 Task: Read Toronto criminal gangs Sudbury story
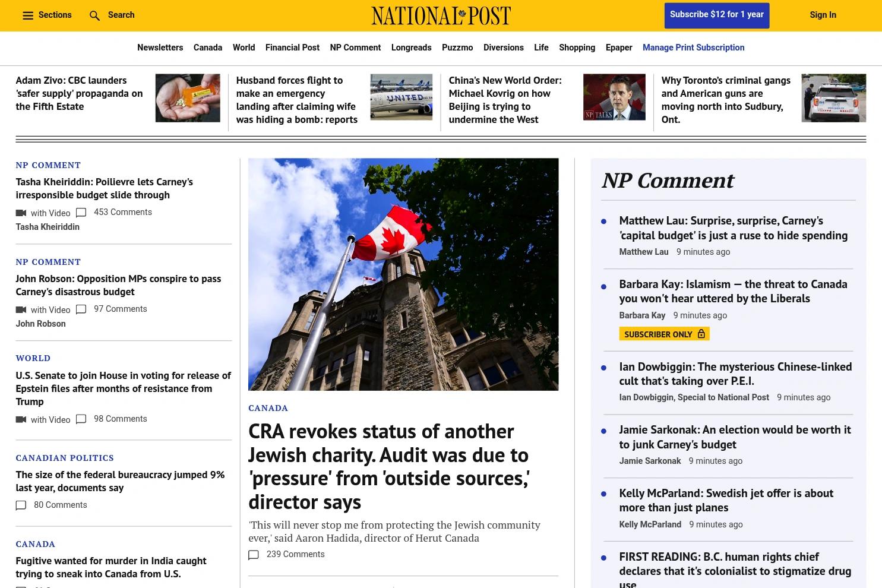click(726, 100)
